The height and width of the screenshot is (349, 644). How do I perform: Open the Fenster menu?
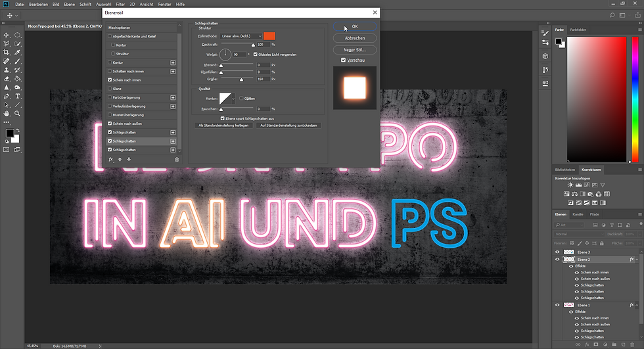coord(165,4)
